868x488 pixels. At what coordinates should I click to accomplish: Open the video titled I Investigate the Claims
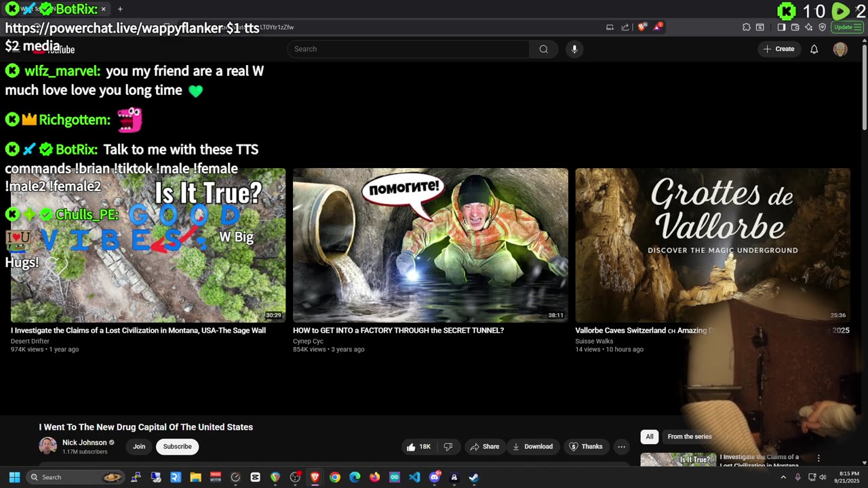point(138,331)
